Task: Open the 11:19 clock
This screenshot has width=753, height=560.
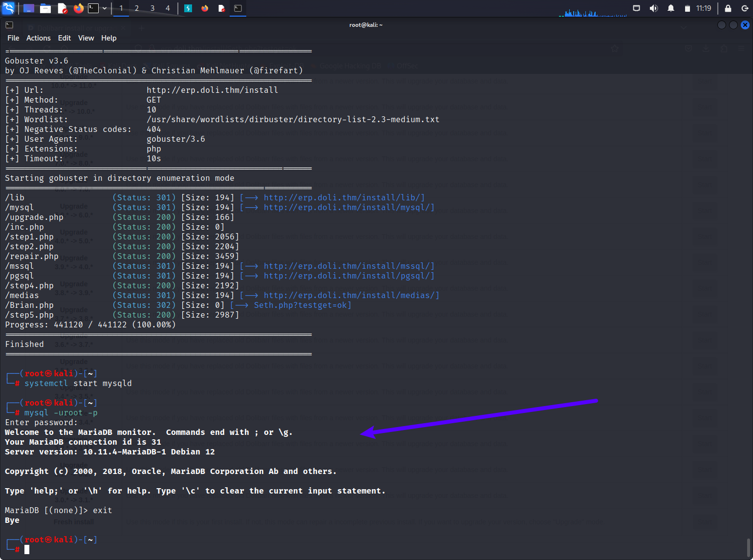Action: coord(704,8)
